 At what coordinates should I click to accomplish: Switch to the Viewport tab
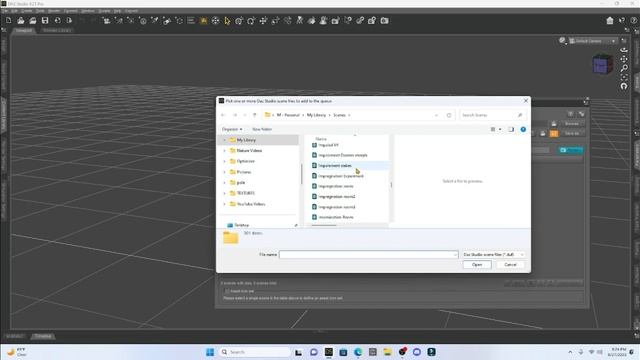click(x=24, y=31)
